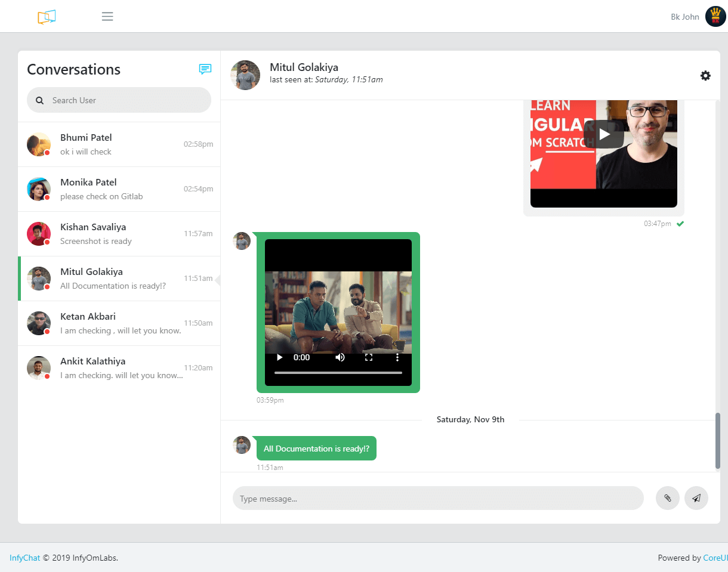Open the Bhumi Patel conversation
This screenshot has height=572, width=728.
[119, 144]
